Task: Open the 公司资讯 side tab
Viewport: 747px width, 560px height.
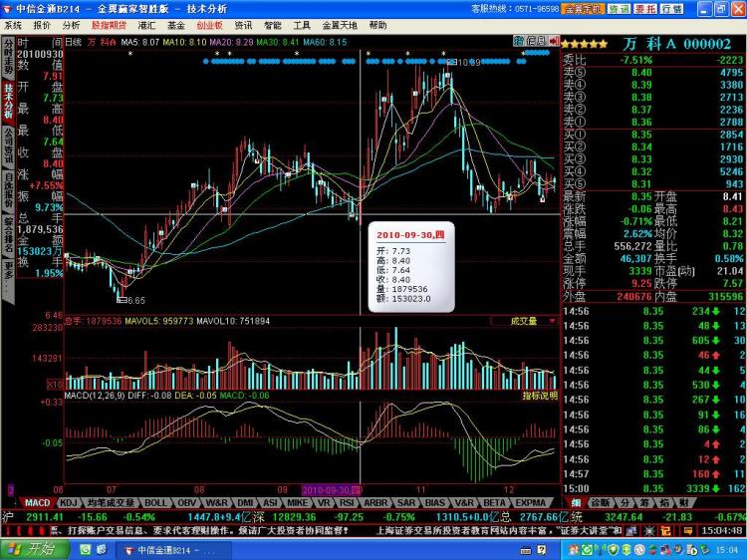Action: (9, 144)
